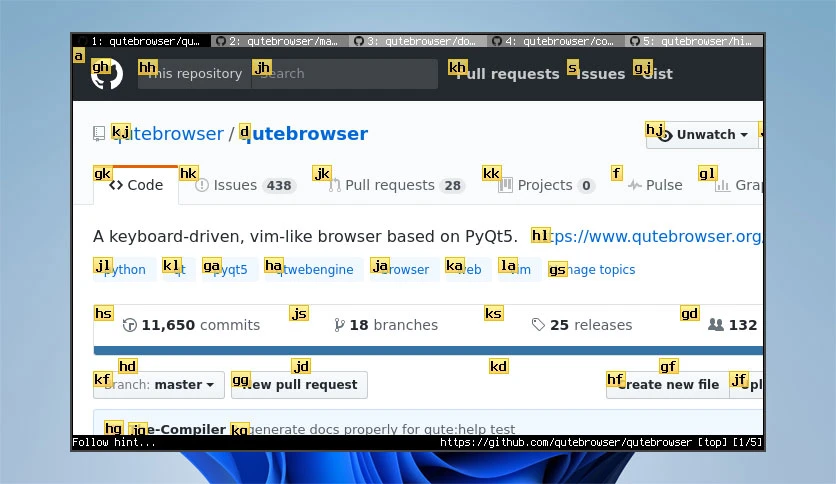This screenshot has width=836, height=484.
Task: Click the language statistics color bar
Action: 429,350
